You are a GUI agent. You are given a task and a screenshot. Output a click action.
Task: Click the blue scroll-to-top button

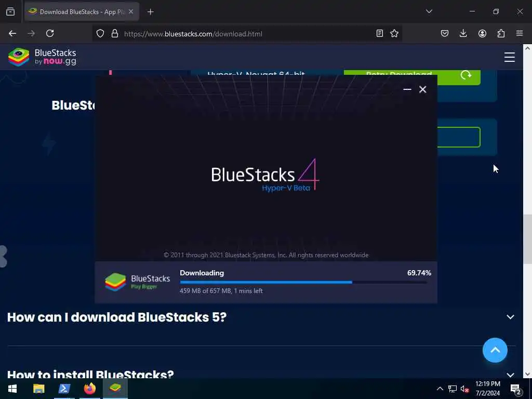pyautogui.click(x=495, y=350)
